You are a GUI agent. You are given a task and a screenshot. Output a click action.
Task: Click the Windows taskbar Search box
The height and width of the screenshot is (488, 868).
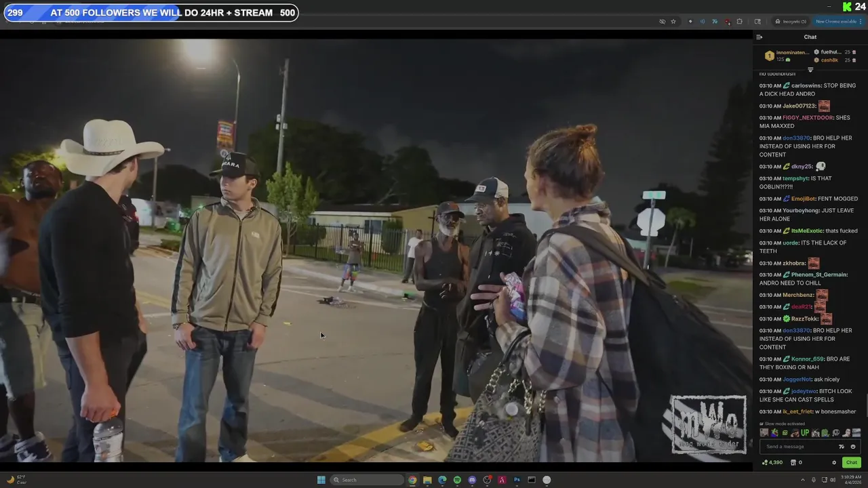tap(368, 480)
